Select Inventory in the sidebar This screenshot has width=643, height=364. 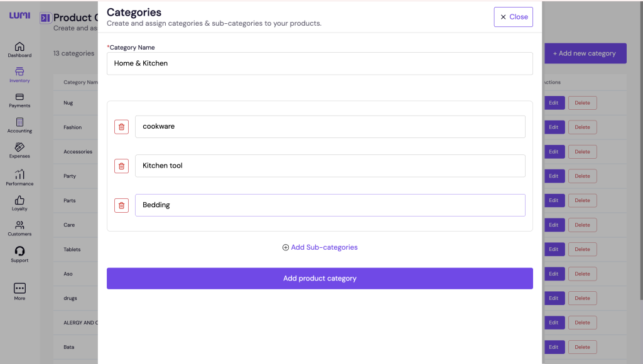(x=19, y=73)
